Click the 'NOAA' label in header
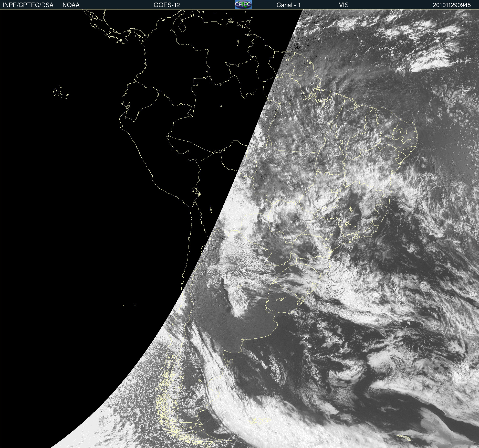 click(x=71, y=5)
